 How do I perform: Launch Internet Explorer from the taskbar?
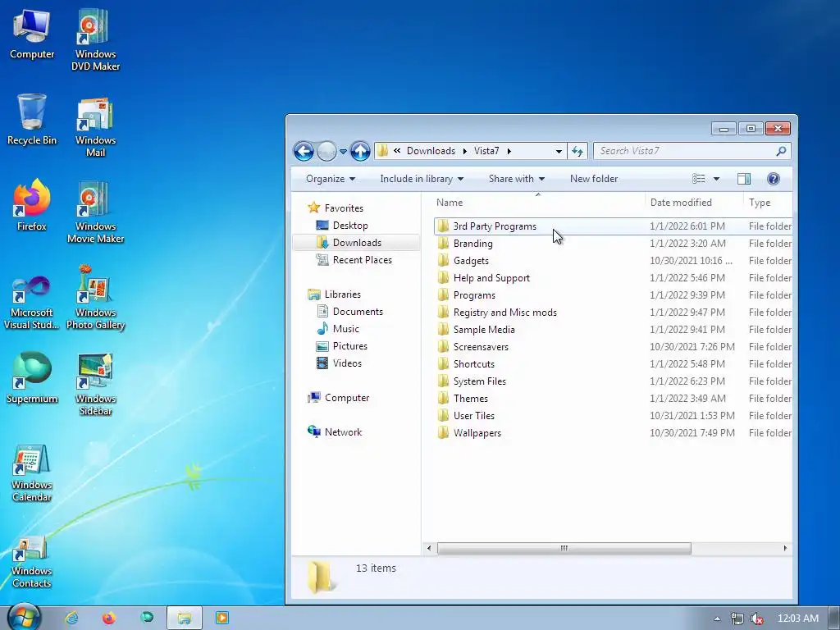point(71,619)
